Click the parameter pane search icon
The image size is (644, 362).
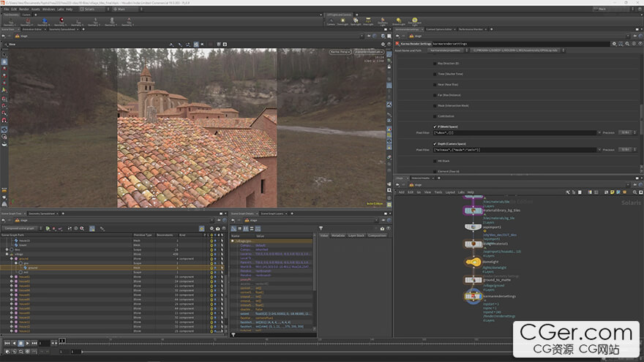[x=628, y=43]
